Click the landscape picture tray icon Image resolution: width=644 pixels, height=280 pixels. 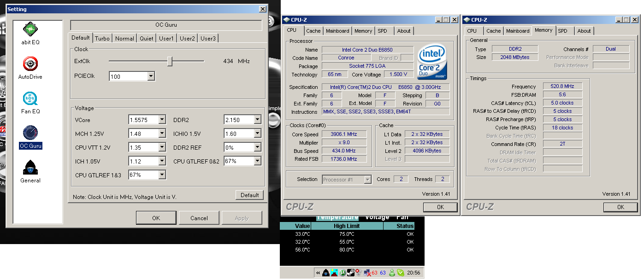[334, 273]
